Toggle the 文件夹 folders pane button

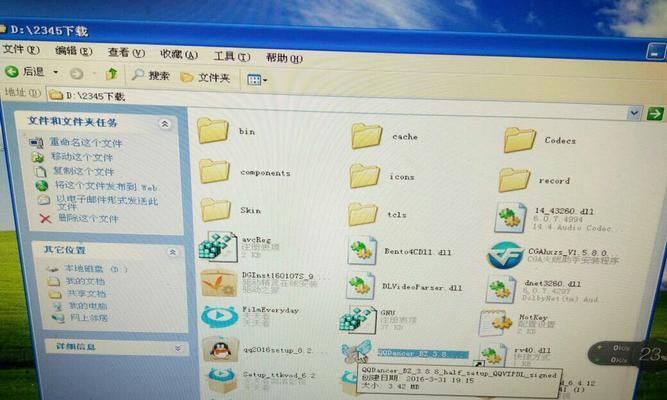pos(205,77)
